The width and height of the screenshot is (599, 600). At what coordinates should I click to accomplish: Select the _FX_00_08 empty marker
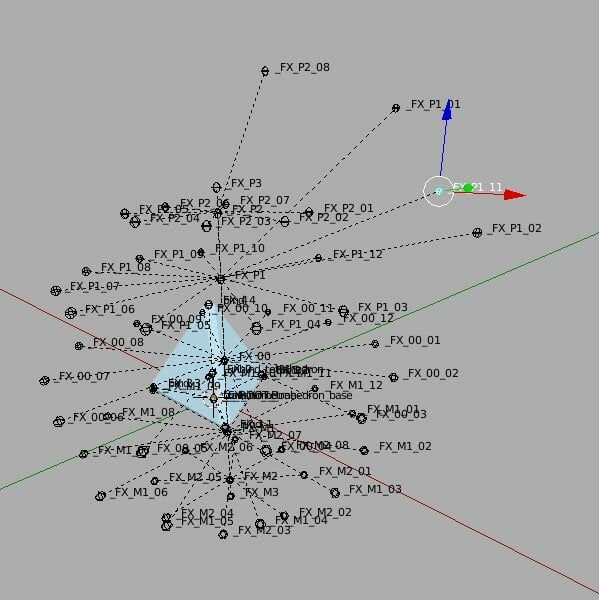[79, 346]
